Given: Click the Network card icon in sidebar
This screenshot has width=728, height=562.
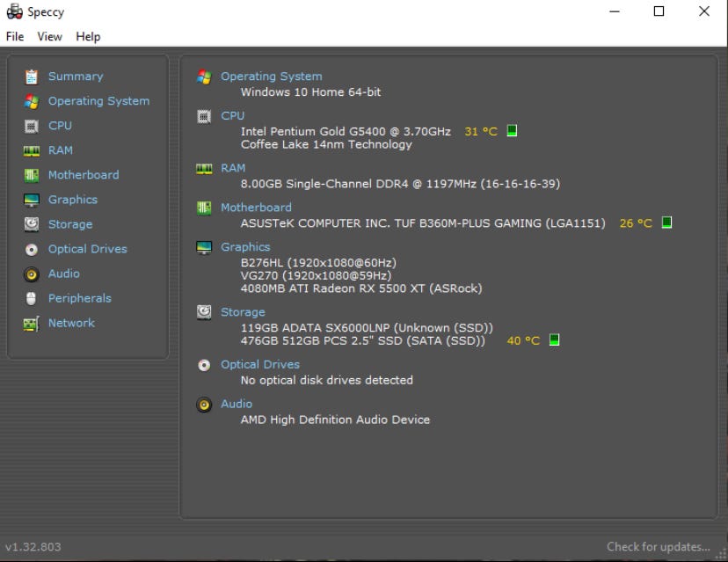Looking at the screenshot, I should pos(31,324).
